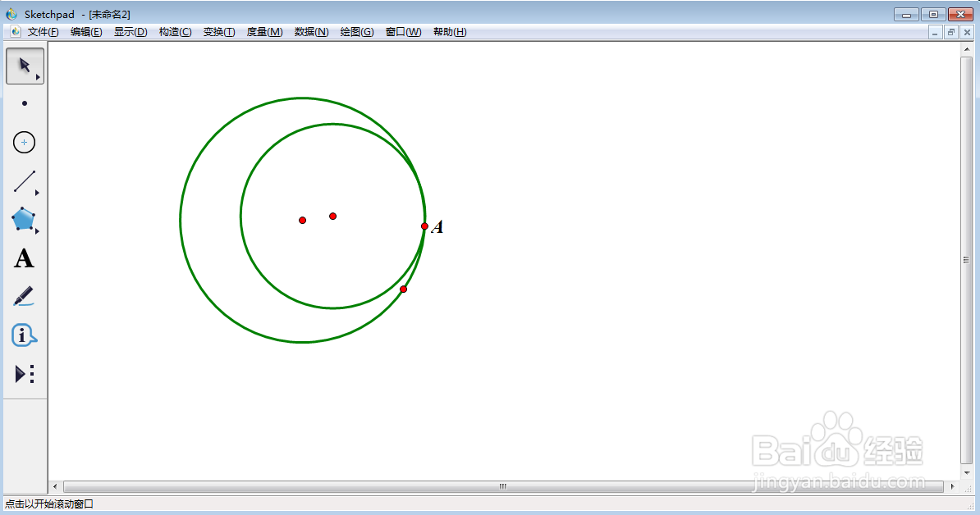Select the Selection Arrow tool
980x515 pixels.
(x=25, y=66)
